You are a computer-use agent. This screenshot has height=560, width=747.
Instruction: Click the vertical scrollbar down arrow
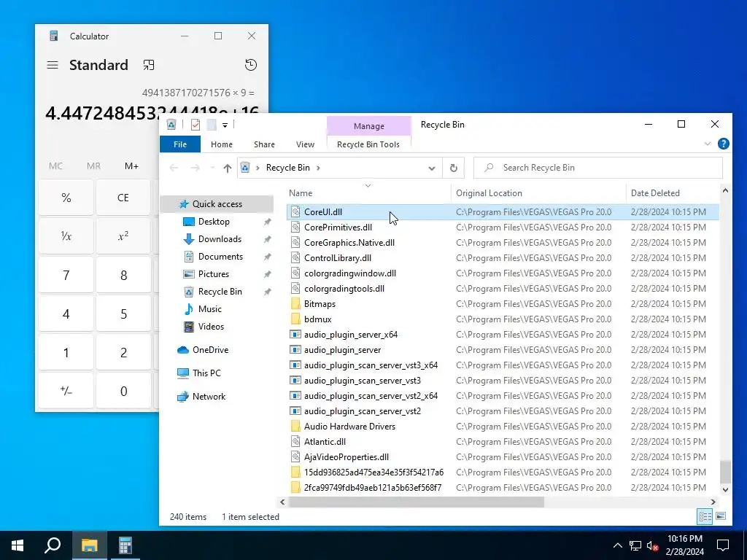point(725,489)
